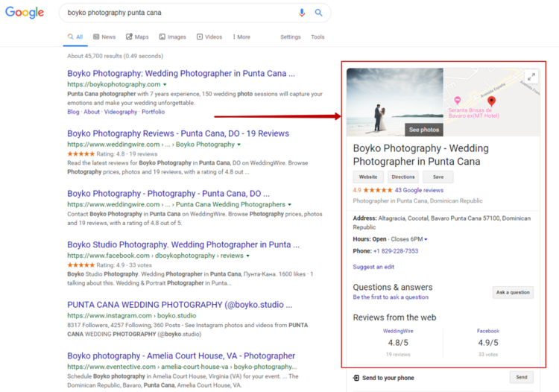Viewport: 559px width, 392px height.
Task: Open PUNTA CANA WEDDING PHOTOGRAPHY Instagram result
Action: (x=180, y=305)
